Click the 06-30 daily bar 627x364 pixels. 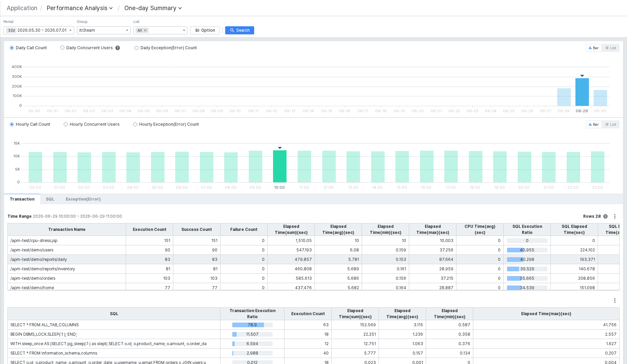click(600, 98)
